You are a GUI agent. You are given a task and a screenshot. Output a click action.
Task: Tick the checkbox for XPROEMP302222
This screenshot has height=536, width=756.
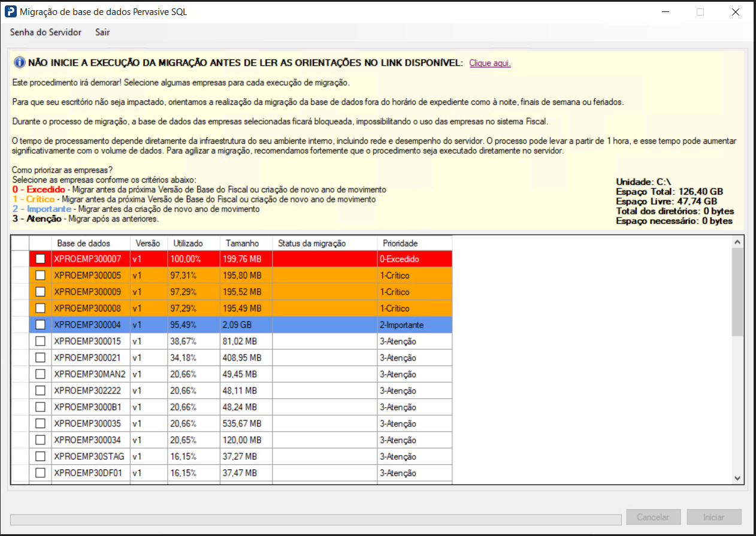[x=40, y=390]
